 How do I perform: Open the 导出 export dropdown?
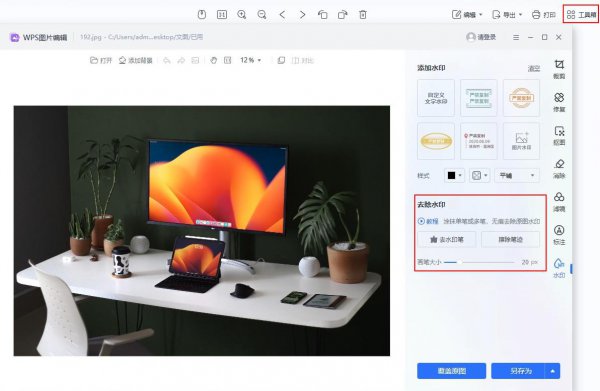tap(507, 15)
